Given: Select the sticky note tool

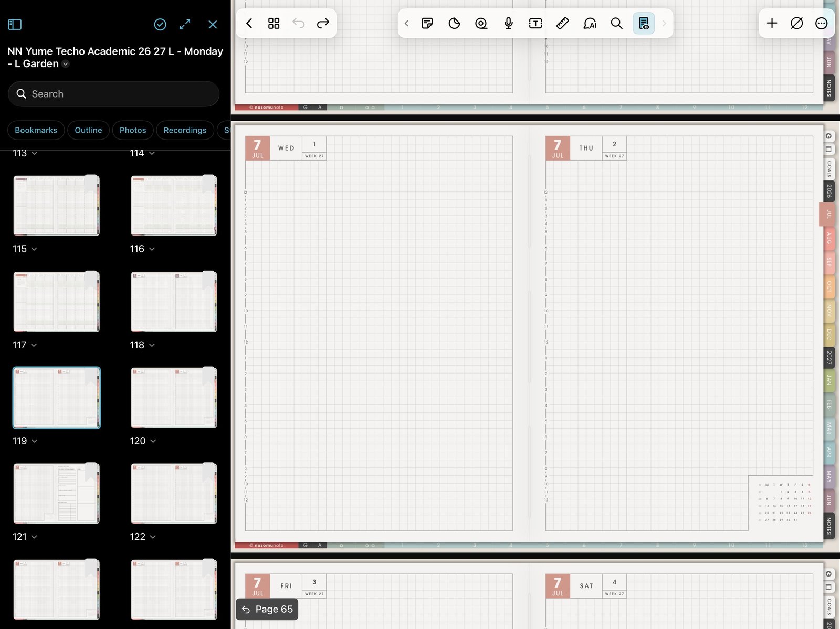Looking at the screenshot, I should pos(427,24).
